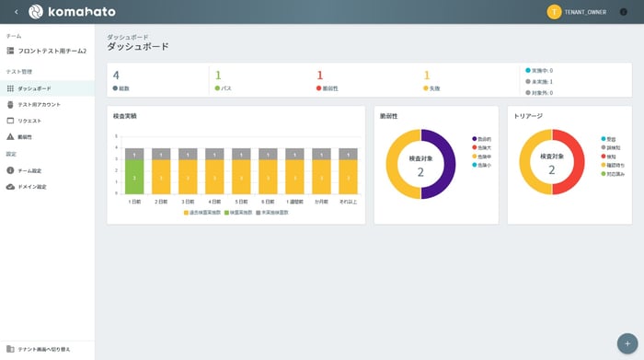Click the green 1日前 bar segment

[x=134, y=177]
